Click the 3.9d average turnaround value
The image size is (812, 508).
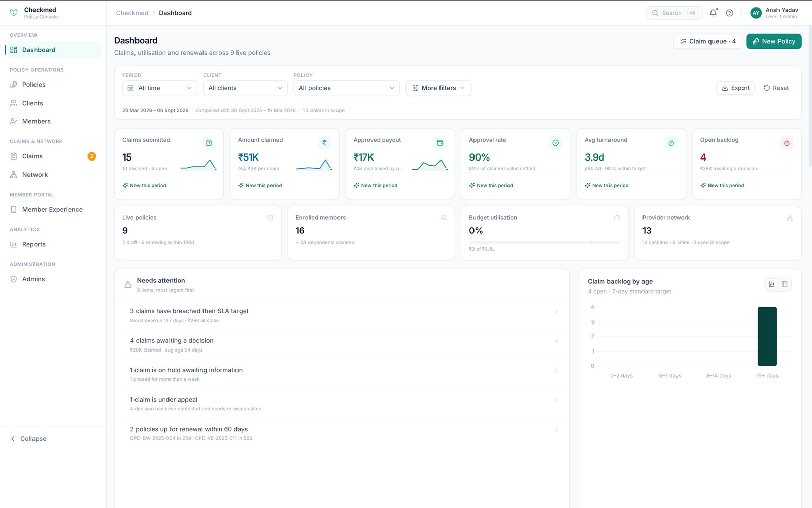(x=594, y=157)
